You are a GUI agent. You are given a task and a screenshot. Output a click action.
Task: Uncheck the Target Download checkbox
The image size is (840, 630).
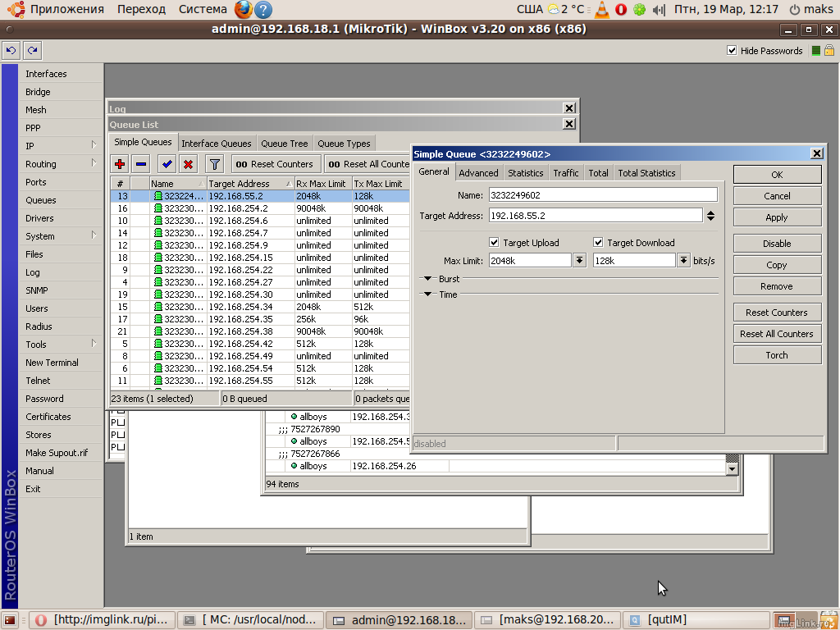click(598, 243)
